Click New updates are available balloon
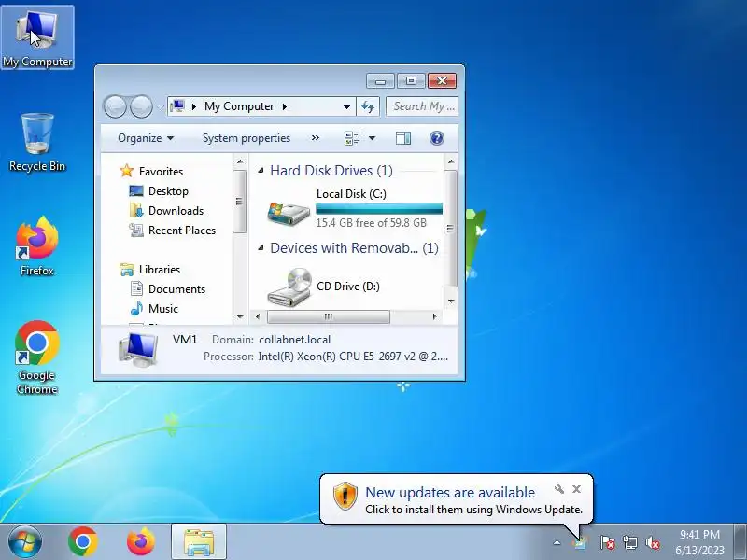Image resolution: width=747 pixels, height=560 pixels. click(456, 499)
